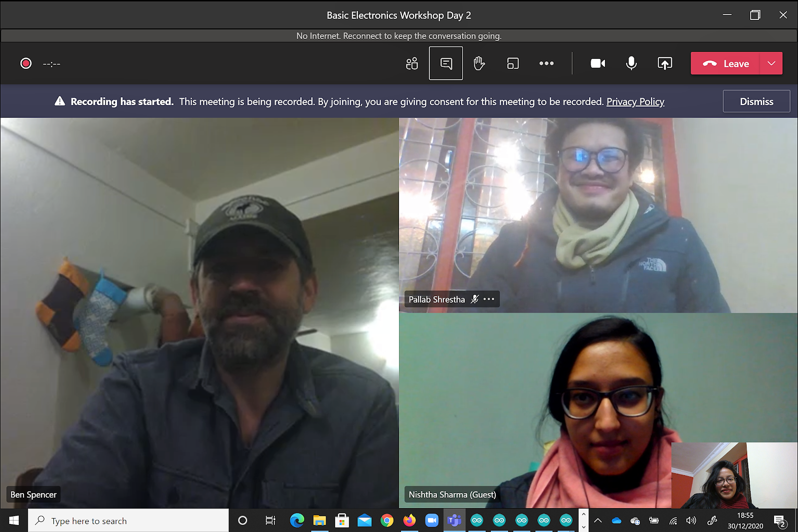Expand the Leave options dropdown arrow

pyautogui.click(x=772, y=63)
